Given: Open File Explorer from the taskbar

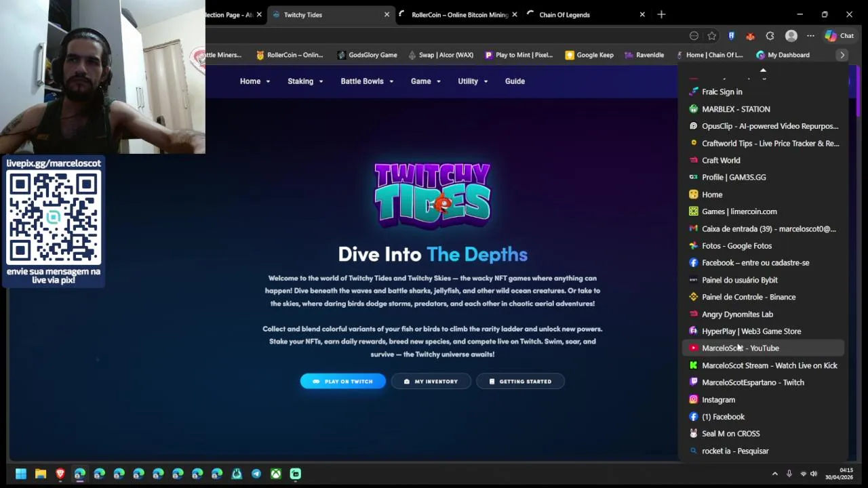Looking at the screenshot, I should point(41,474).
